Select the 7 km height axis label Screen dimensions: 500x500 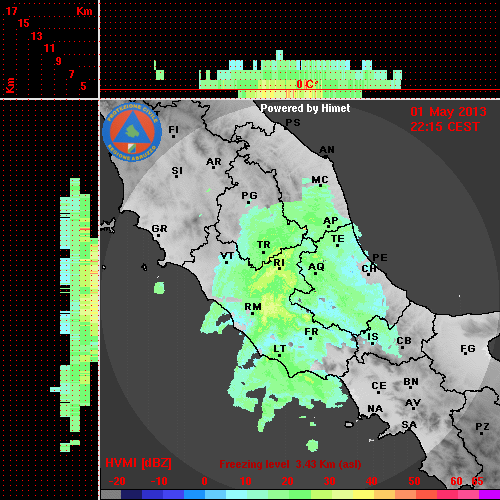coord(71,74)
